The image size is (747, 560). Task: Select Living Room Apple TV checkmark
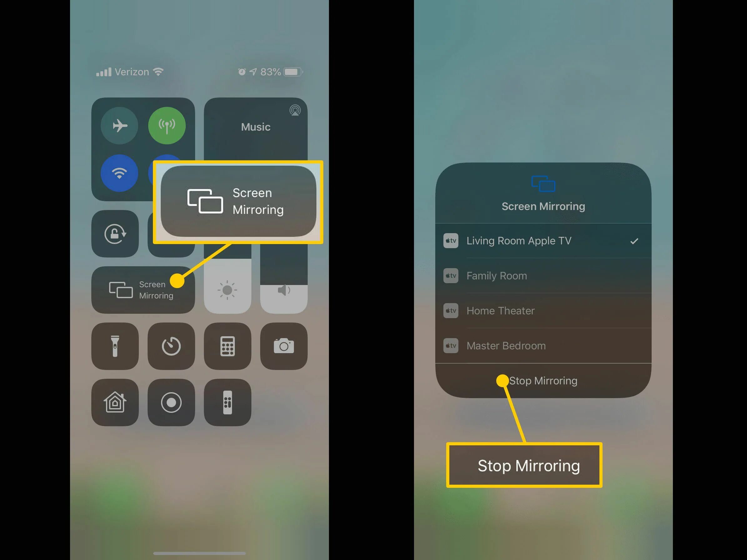634,240
